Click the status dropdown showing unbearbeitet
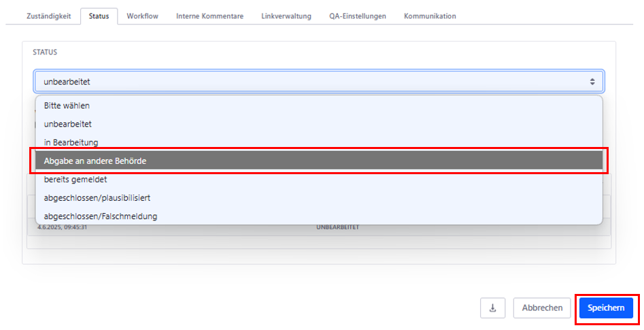644x330 pixels. click(x=319, y=82)
